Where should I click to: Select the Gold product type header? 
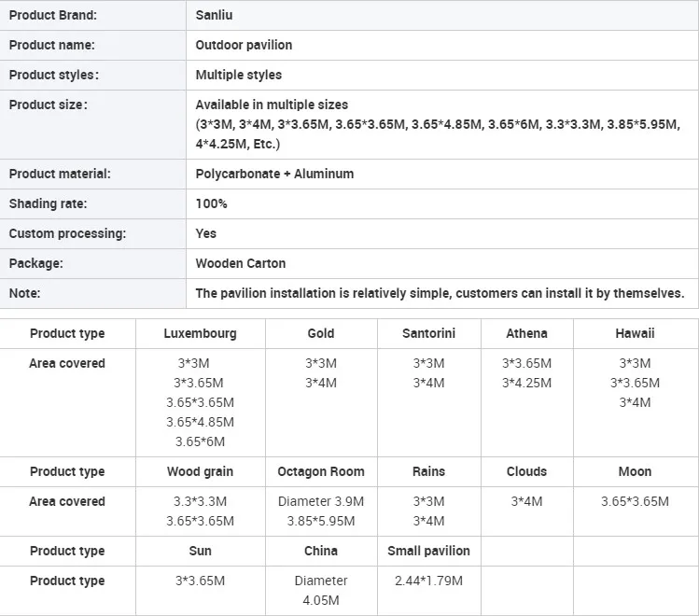(x=321, y=333)
